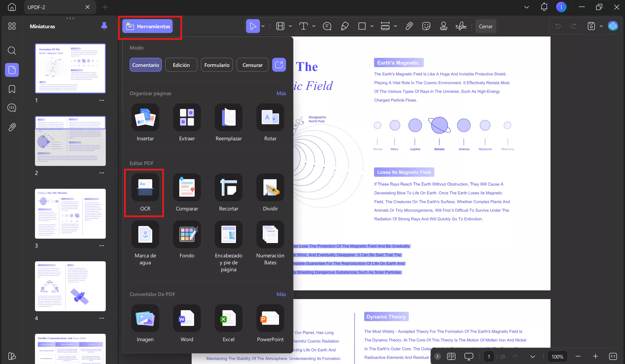Click the page number input field
The height and width of the screenshot is (364, 625).
(x=489, y=357)
